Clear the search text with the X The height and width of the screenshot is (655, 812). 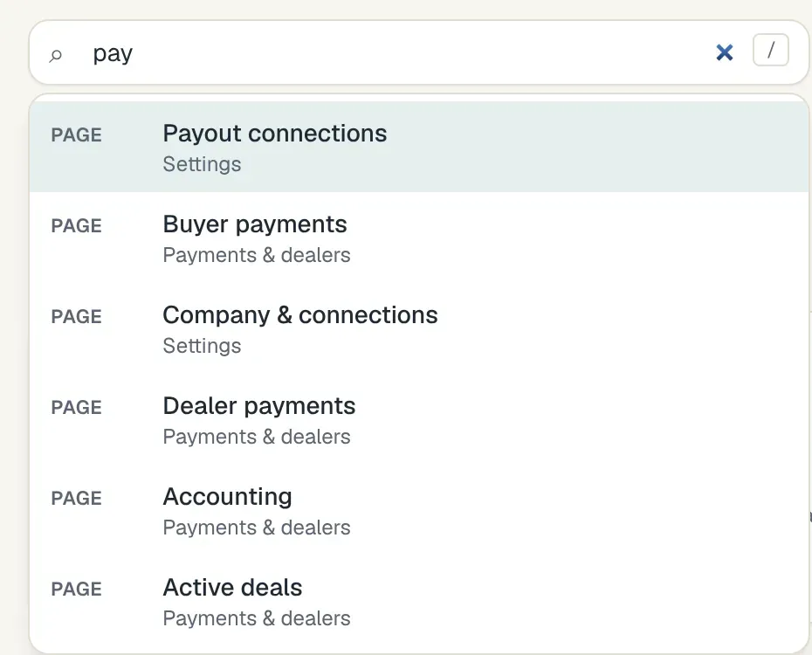pos(725,52)
